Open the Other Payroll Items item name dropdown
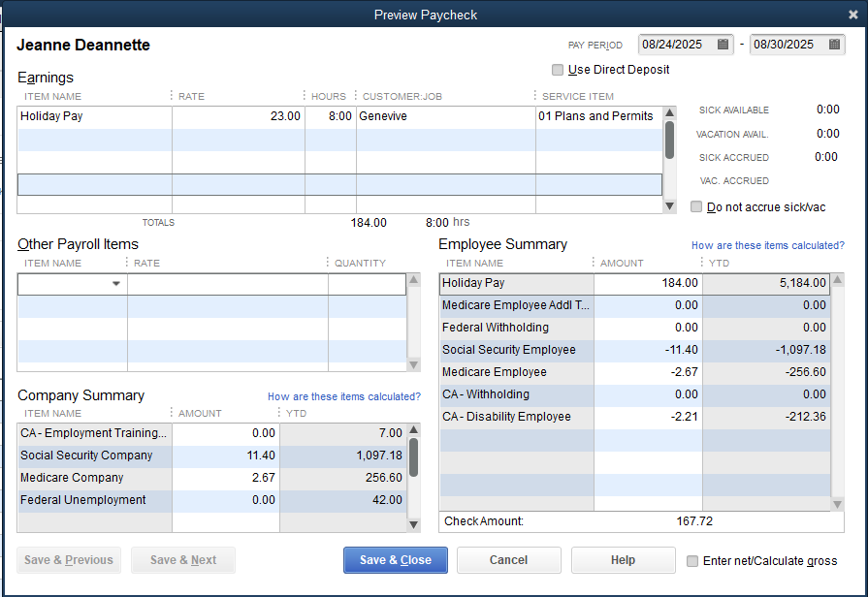868x597 pixels. (x=115, y=284)
